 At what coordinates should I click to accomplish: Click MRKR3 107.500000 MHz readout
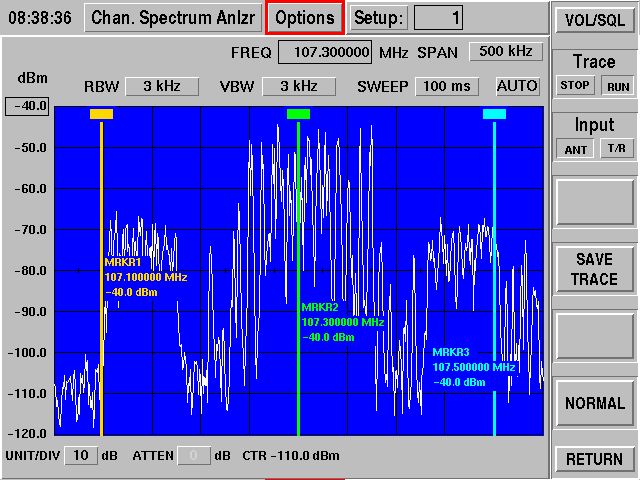pyautogui.click(x=473, y=367)
